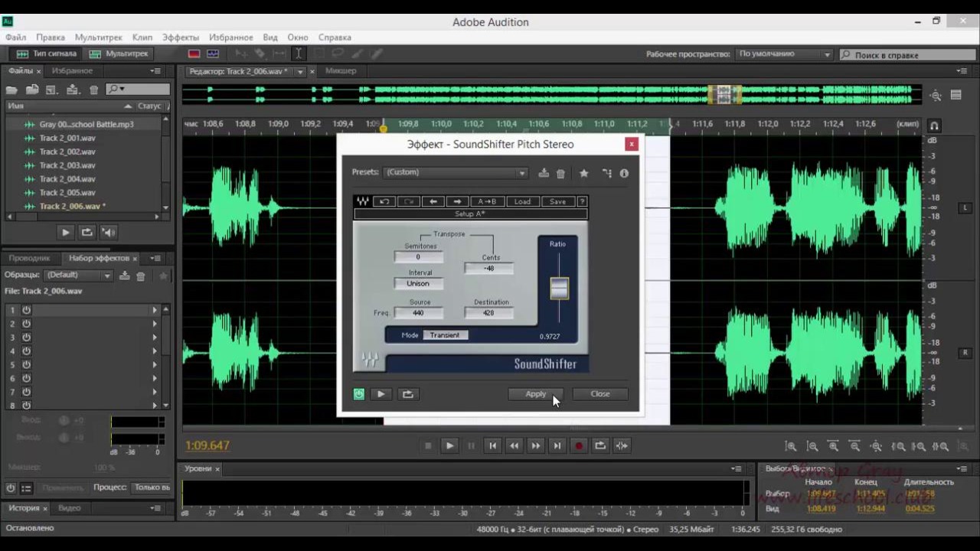The width and height of the screenshot is (980, 551).
Task: Click the Waves Save button
Action: tap(557, 201)
